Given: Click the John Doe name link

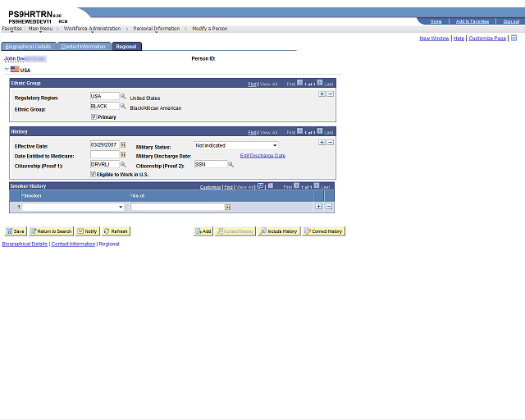Looking at the screenshot, I should point(15,58).
